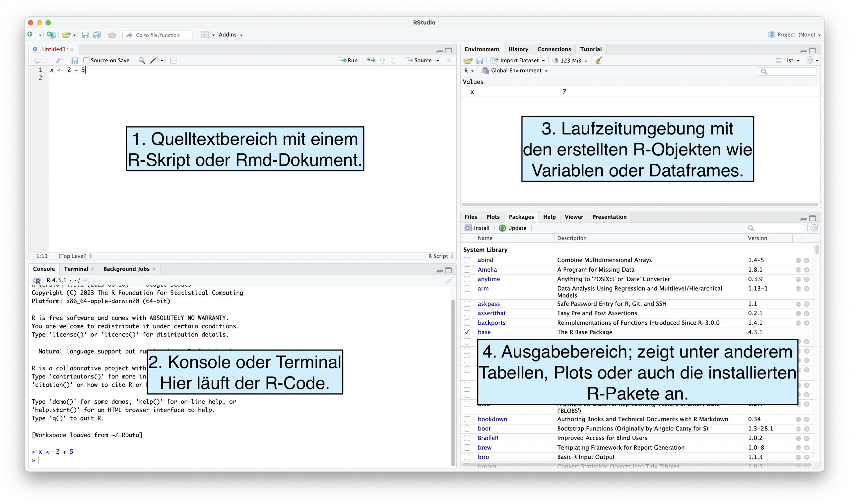Refresh the Packages list icon
The height and width of the screenshot is (504, 849).
click(x=814, y=228)
